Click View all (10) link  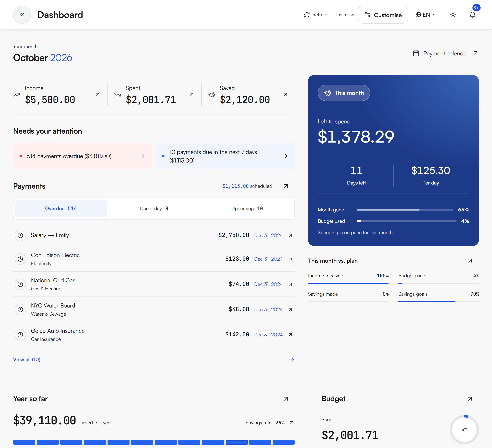27,359
